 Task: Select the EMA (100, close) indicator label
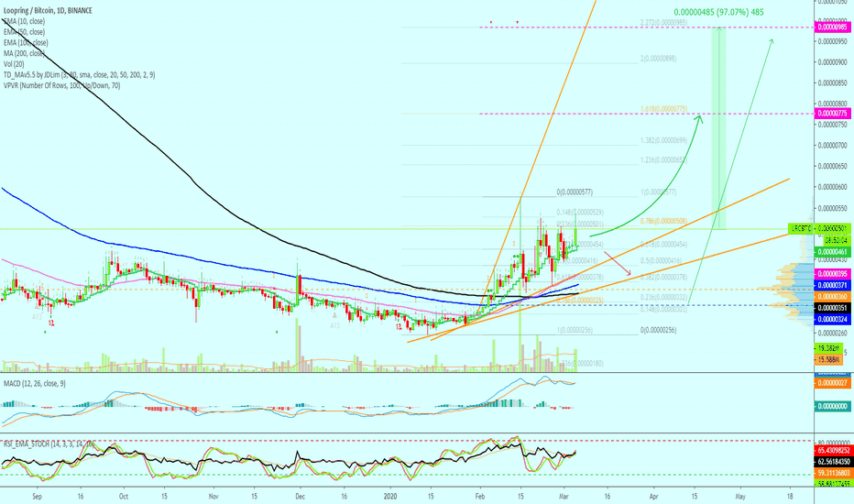point(26,42)
